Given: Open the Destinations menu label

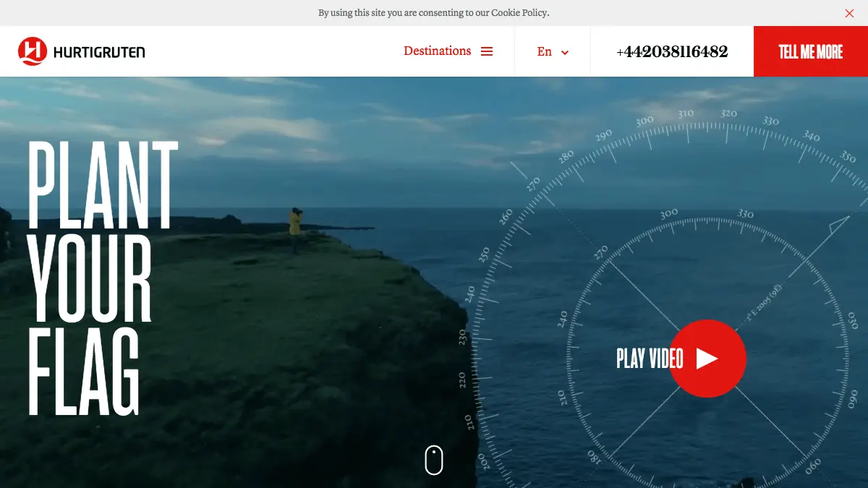Looking at the screenshot, I should pyautogui.click(x=438, y=51).
